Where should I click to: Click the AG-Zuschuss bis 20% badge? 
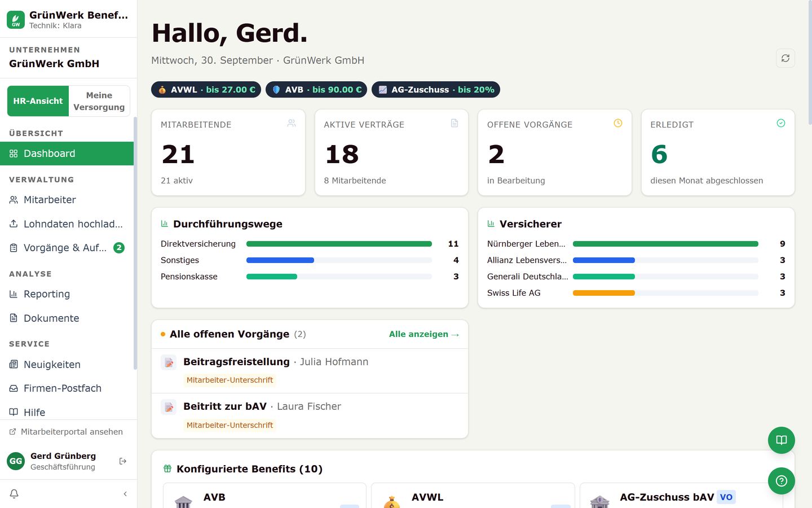(436, 90)
